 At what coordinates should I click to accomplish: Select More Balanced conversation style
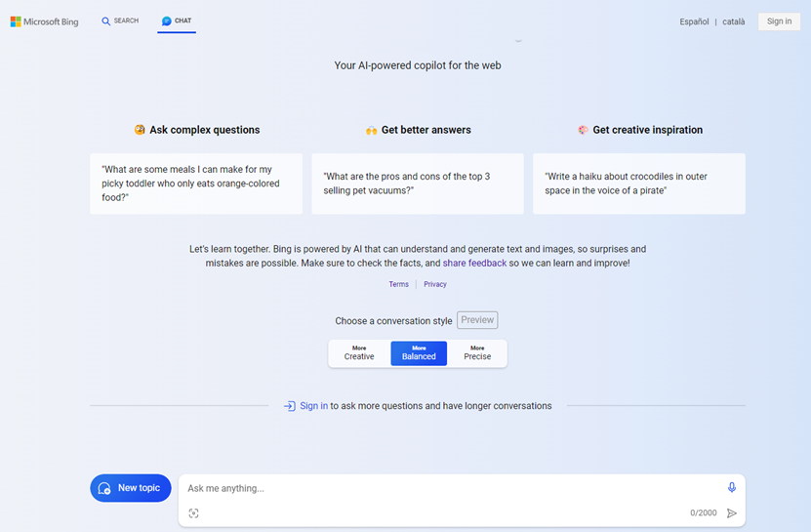(419, 353)
